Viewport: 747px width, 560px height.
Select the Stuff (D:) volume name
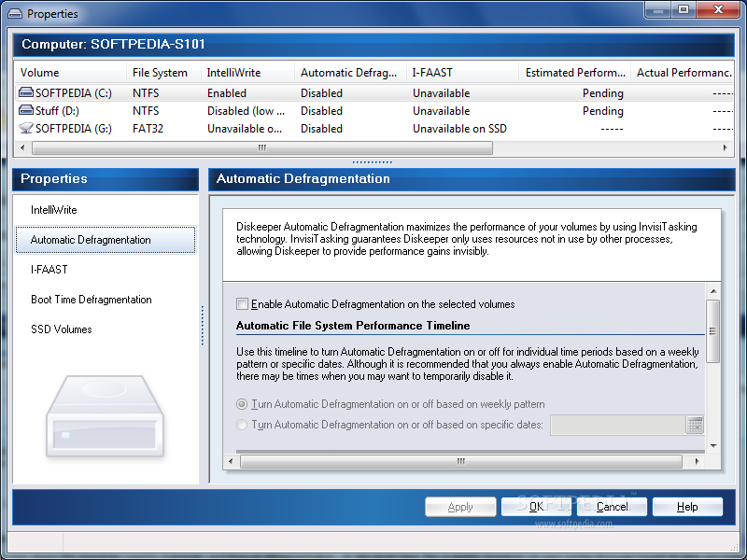point(57,111)
